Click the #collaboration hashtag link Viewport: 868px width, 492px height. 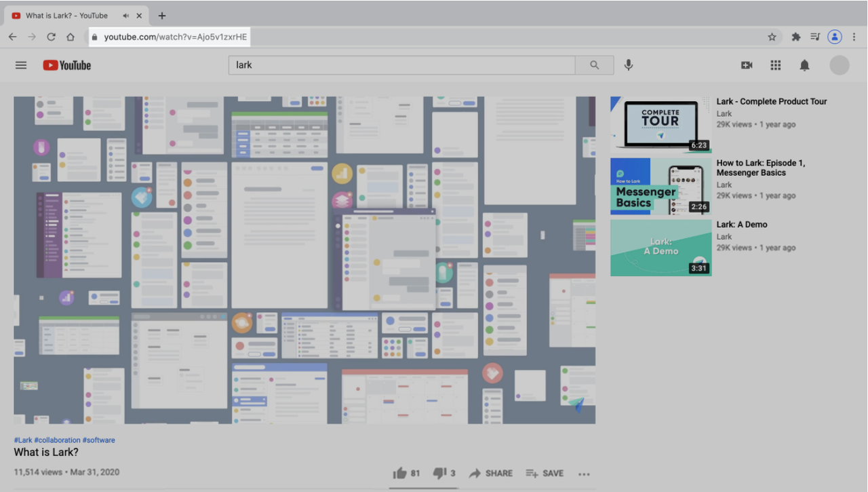tap(57, 440)
